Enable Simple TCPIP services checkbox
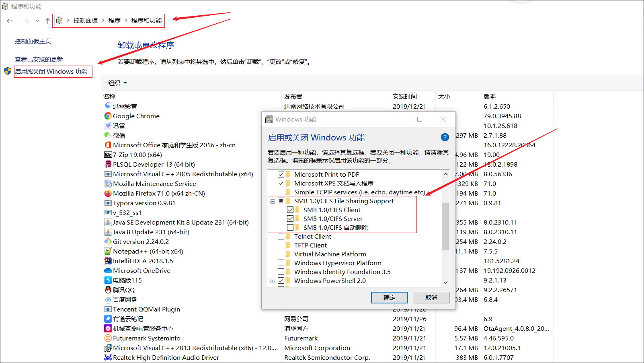644x363 pixels. click(x=281, y=192)
